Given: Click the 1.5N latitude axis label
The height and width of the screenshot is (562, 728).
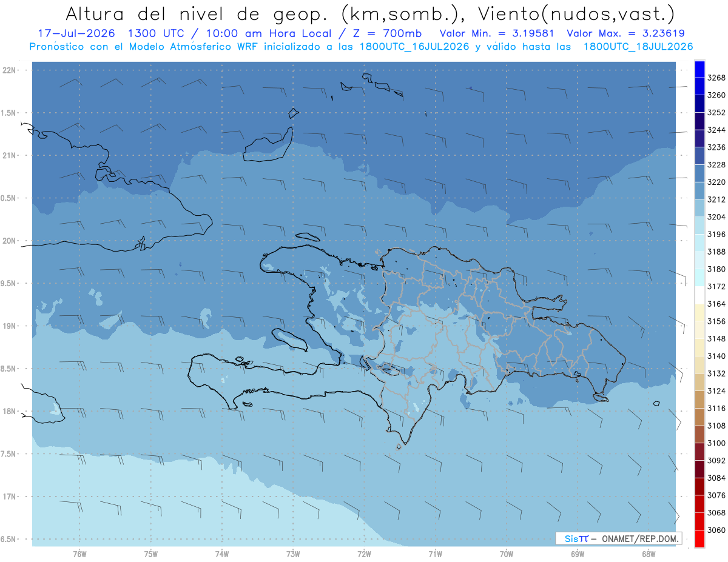Looking at the screenshot, I should pyautogui.click(x=9, y=113).
